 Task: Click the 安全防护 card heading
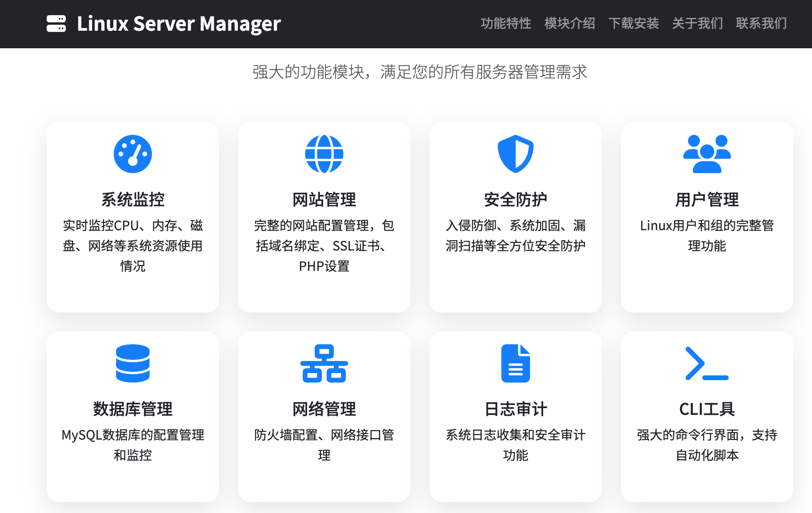coord(515,199)
